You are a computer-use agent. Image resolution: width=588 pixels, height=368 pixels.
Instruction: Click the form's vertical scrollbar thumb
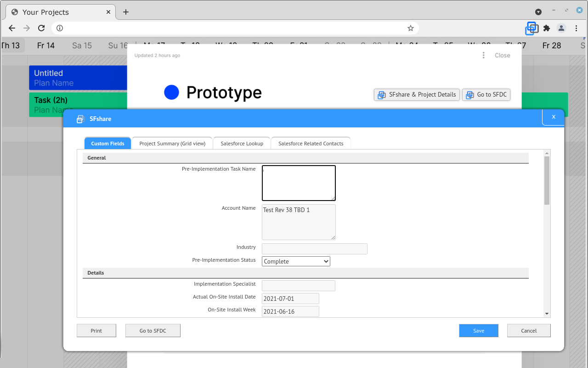click(x=547, y=180)
